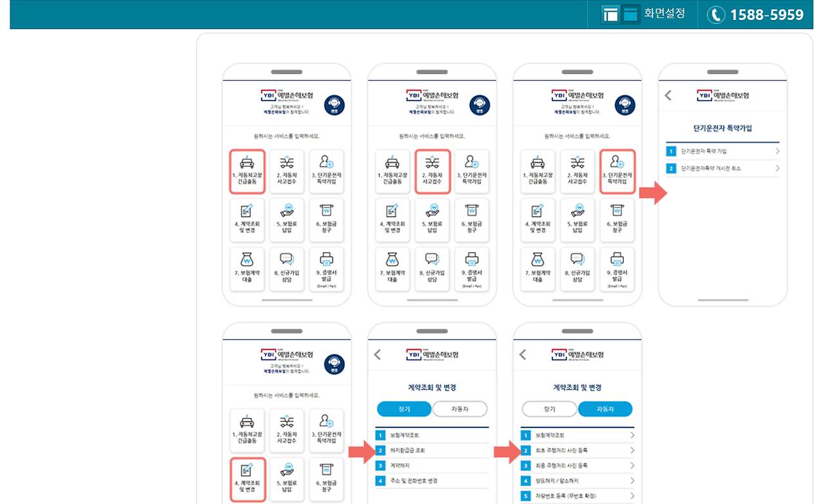
Task: Open the chatbot icon in the mockup highlighting 사고접수
Action: (x=480, y=104)
